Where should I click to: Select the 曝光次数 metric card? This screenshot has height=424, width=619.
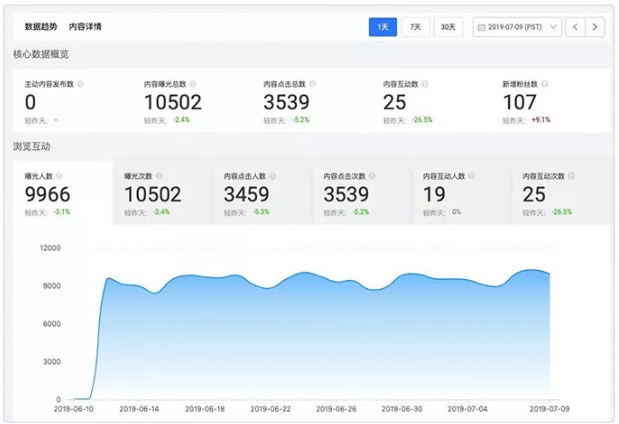click(x=162, y=192)
